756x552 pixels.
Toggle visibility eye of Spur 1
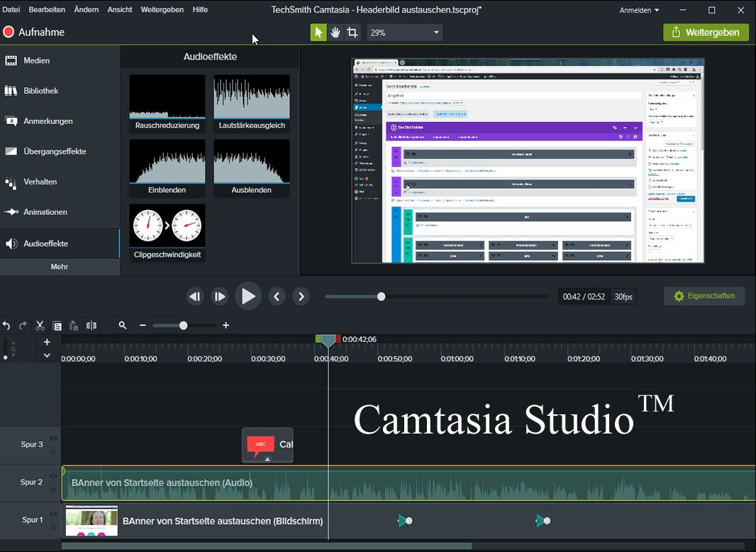coord(53,514)
